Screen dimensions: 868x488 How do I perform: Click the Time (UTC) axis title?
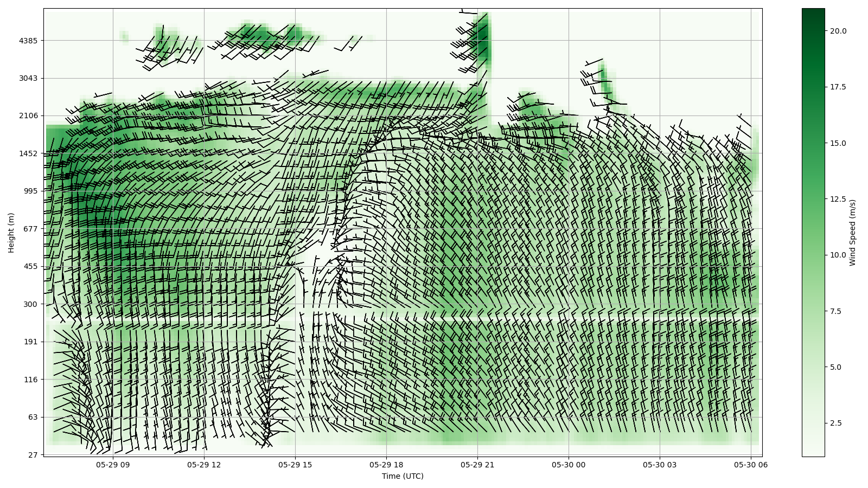[x=403, y=477]
